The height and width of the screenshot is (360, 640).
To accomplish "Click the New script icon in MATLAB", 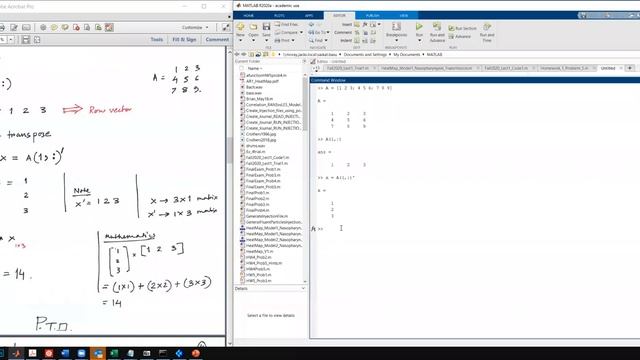I will pyautogui.click(x=240, y=27).
